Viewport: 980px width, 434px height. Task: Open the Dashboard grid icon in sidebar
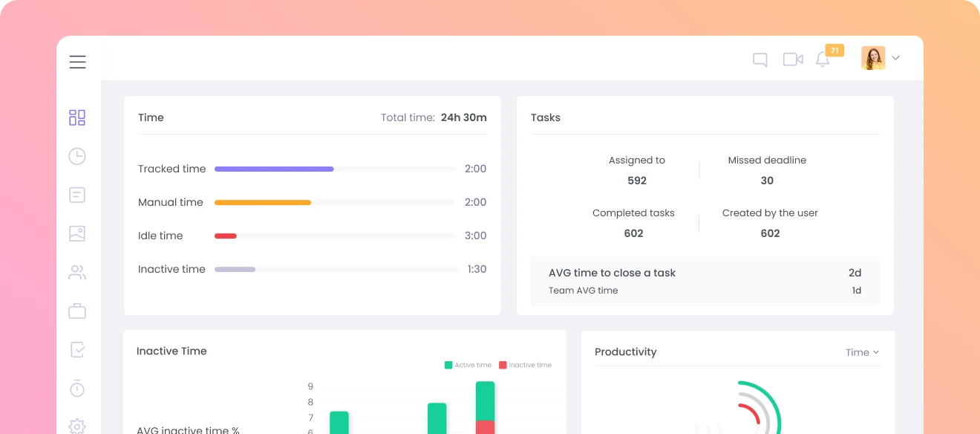(x=77, y=117)
